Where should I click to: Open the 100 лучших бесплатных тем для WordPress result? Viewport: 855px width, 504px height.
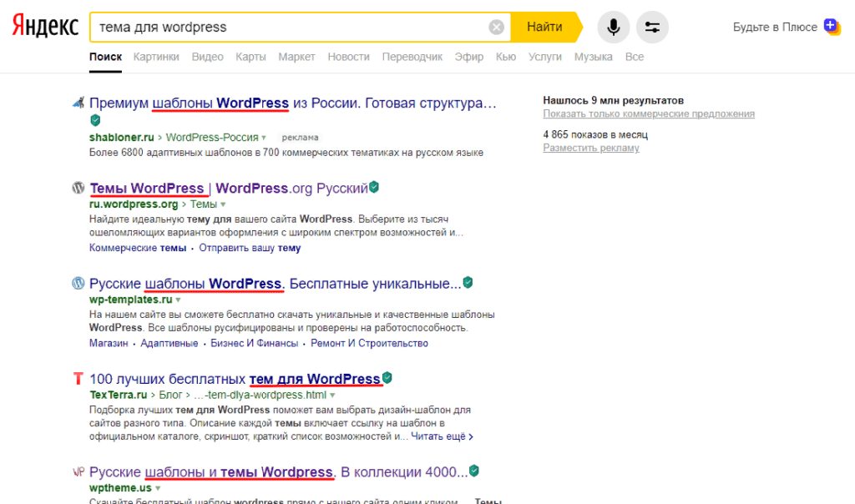click(x=235, y=379)
